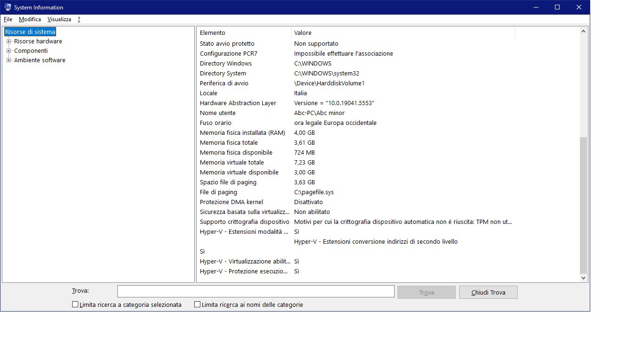Click the Chiudi Trova button
This screenshot has height=362, width=644.
pyautogui.click(x=488, y=292)
